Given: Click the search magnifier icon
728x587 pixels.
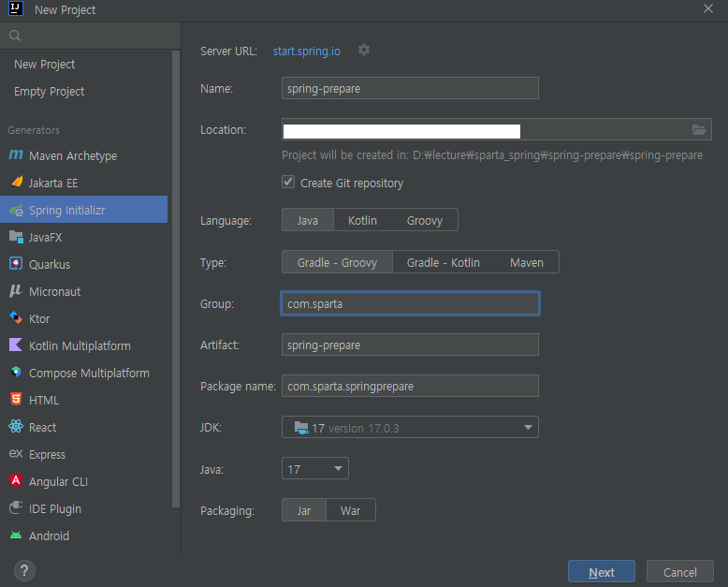Looking at the screenshot, I should coord(15,36).
